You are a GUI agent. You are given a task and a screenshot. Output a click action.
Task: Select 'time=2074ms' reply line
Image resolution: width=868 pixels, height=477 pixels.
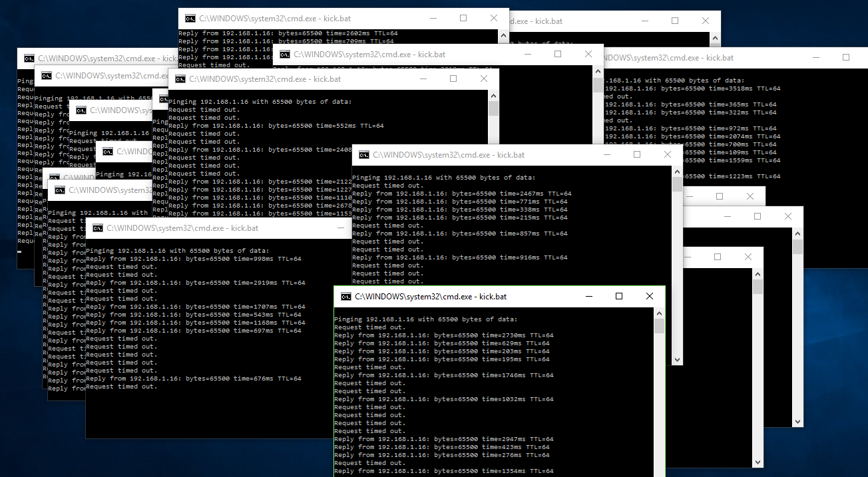(692, 136)
